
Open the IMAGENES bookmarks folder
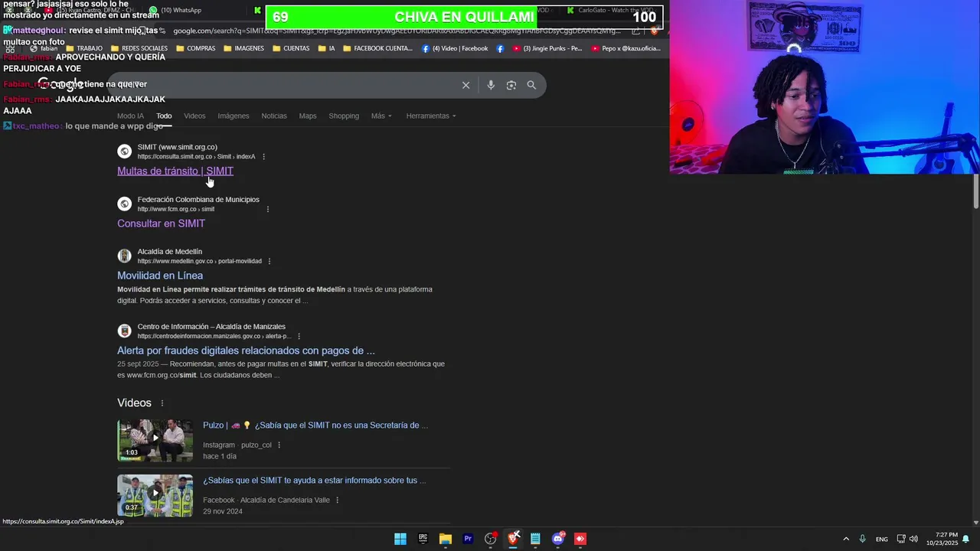243,48
